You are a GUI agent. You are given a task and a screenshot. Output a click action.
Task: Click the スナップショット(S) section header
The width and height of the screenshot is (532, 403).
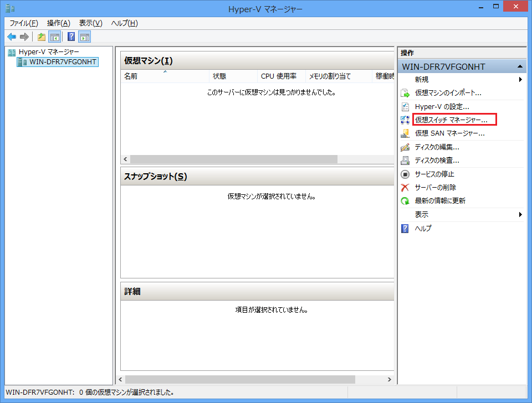tap(257, 177)
